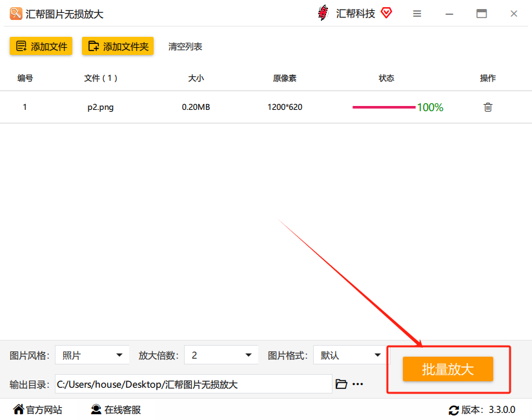
Task: Maximize the application window
Action: [x=482, y=14]
